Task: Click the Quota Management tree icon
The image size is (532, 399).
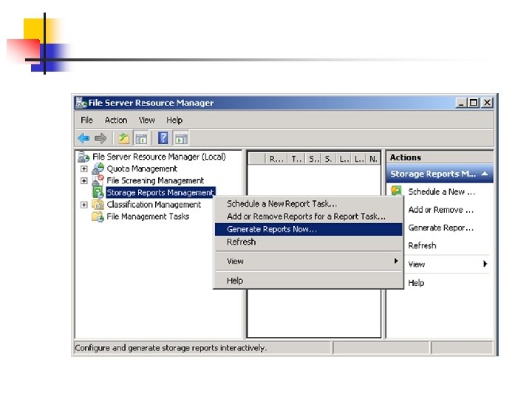Action: pyautogui.click(x=98, y=168)
